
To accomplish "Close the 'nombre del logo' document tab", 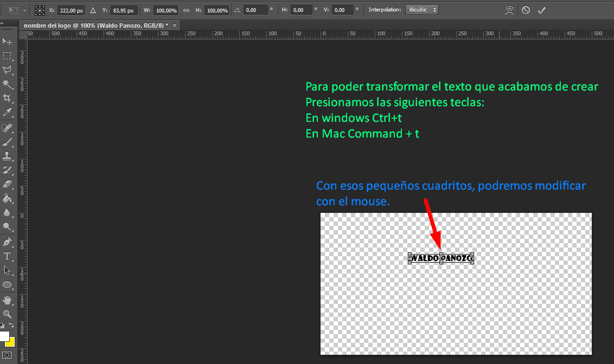I will [x=175, y=25].
